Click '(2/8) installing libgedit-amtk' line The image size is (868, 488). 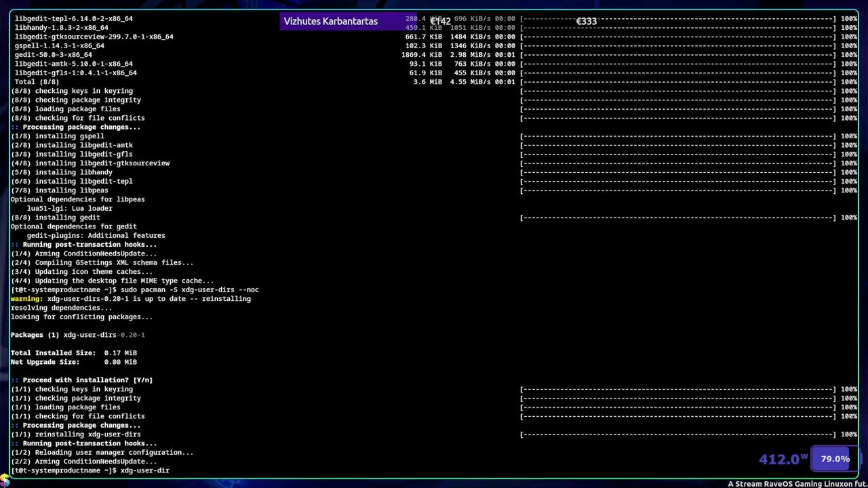[72, 145]
